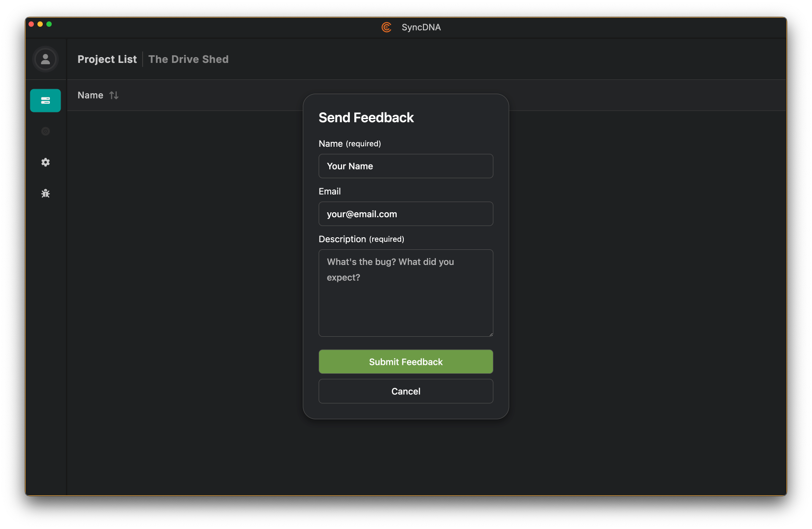This screenshot has height=529, width=812.
Task: Click the descending sort arrow beside Name
Action: (x=117, y=95)
